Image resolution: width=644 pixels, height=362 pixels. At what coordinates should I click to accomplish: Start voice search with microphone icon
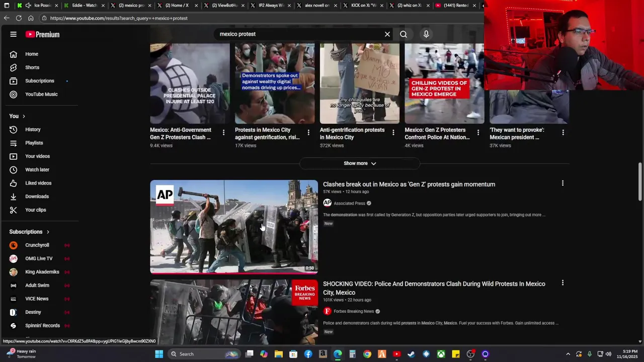pyautogui.click(x=426, y=34)
